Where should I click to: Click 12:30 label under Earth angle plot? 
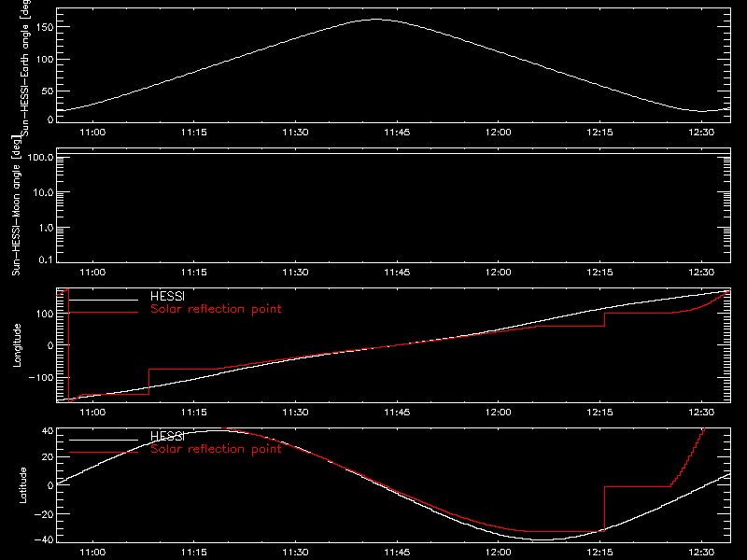701,133
